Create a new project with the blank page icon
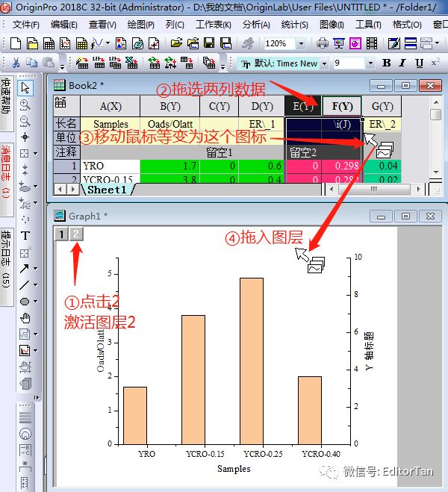Screen dimensions: 448x492 (16, 43)
